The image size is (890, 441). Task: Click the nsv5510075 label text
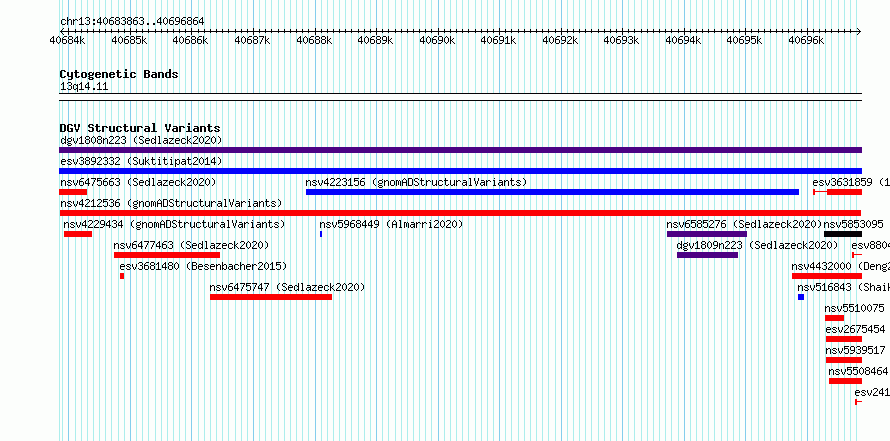click(x=855, y=308)
